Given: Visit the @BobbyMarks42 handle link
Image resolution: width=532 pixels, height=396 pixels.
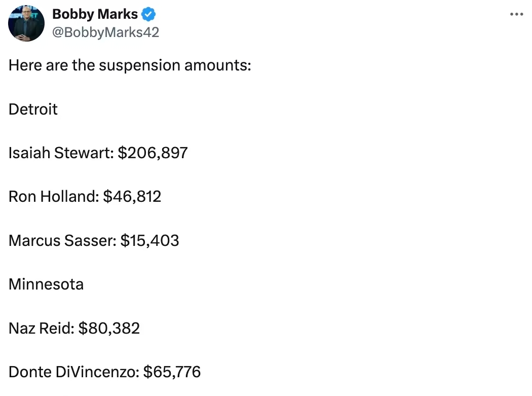Looking at the screenshot, I should pos(105,32).
